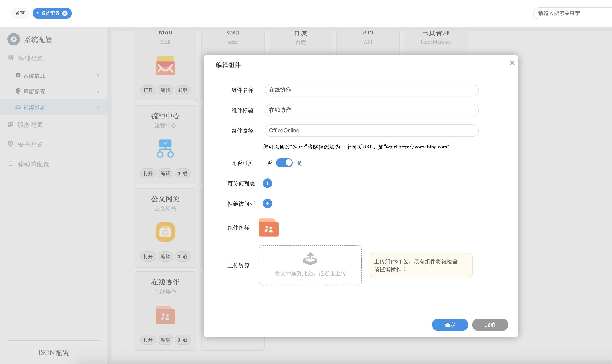
Task: Click the JSON配置 link in sidebar
Action: pyautogui.click(x=54, y=353)
